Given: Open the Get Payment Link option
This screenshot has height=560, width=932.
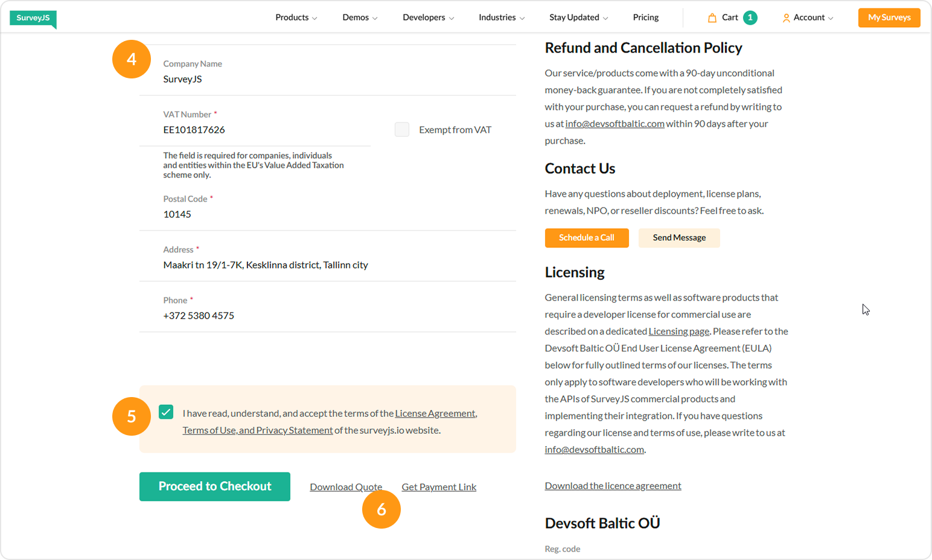Looking at the screenshot, I should [x=439, y=487].
